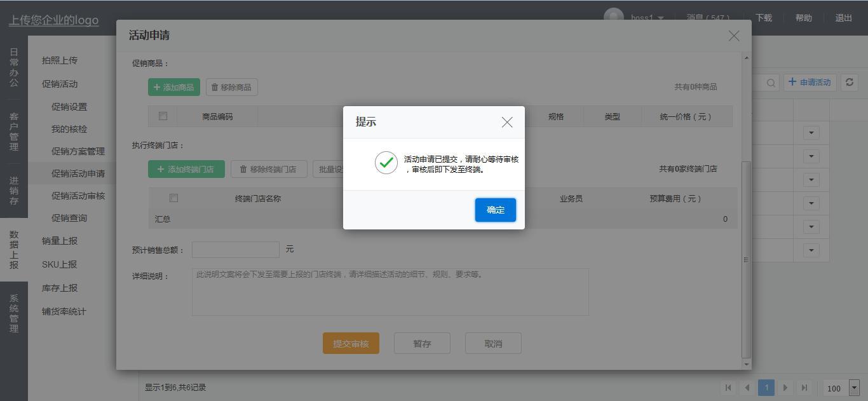This screenshot has width=868, height=401.
Task: Open 促销活动审核 in the sidebar menu
Action: [78, 196]
